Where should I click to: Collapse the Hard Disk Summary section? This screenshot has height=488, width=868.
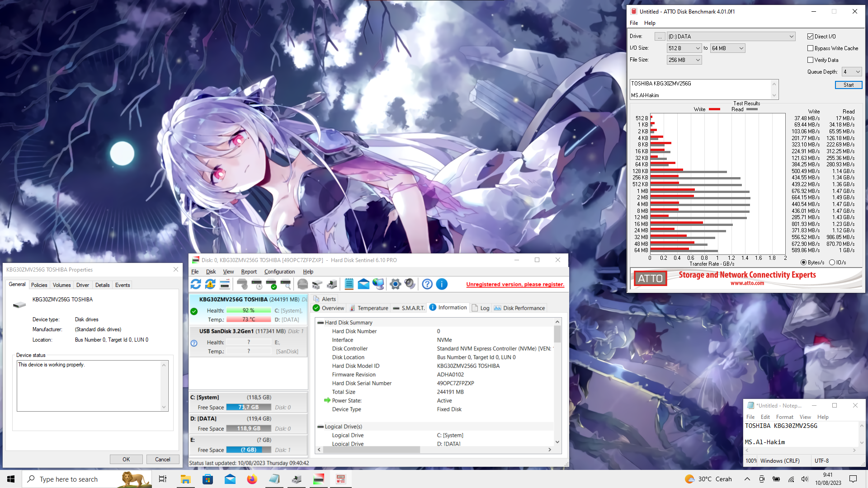tap(320, 323)
